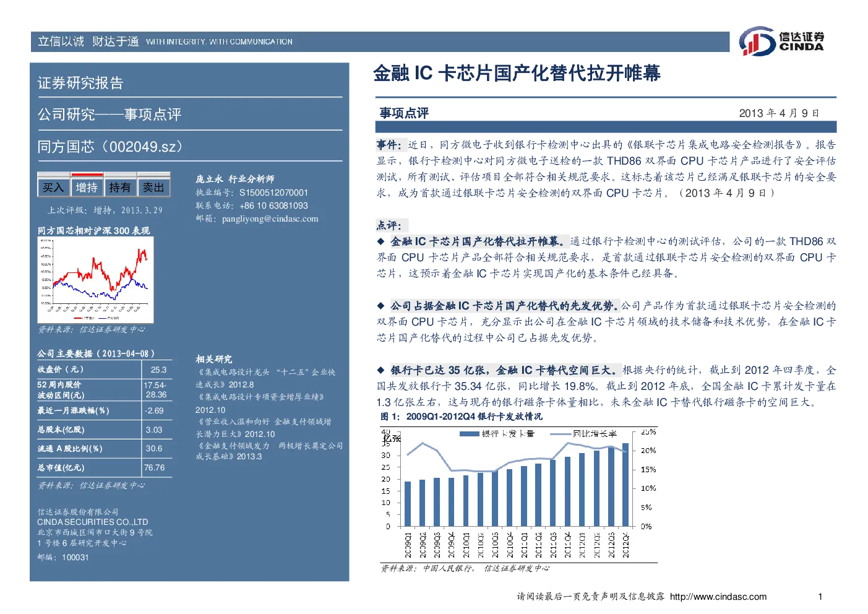Click the stock performance line chart
The image size is (868, 614).
pyautogui.click(x=95, y=280)
